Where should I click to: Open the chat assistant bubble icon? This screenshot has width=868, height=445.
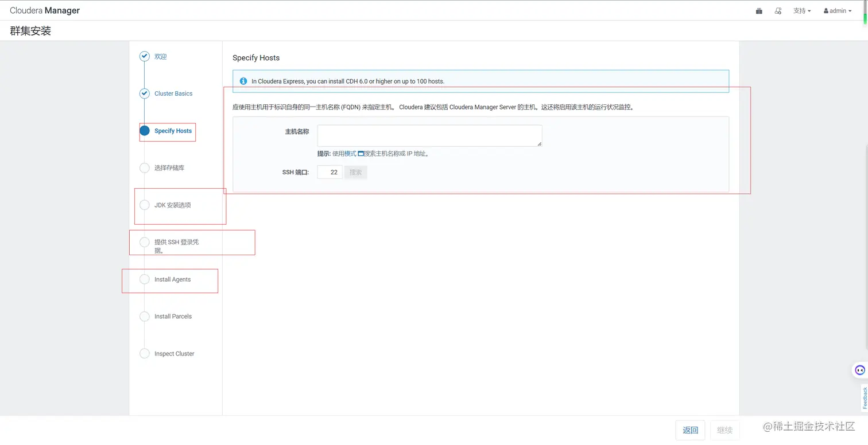(860, 370)
